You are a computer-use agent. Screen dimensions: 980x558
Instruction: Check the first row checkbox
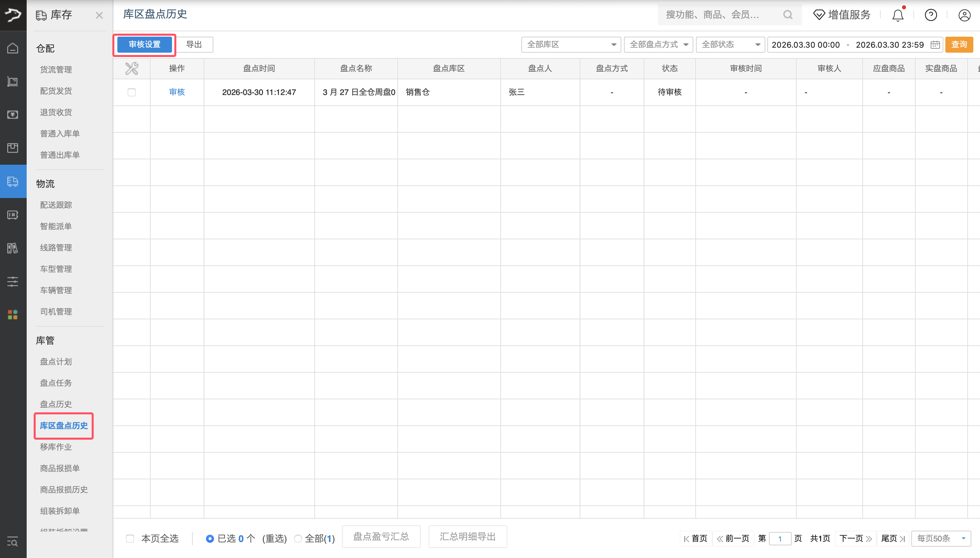coord(131,92)
